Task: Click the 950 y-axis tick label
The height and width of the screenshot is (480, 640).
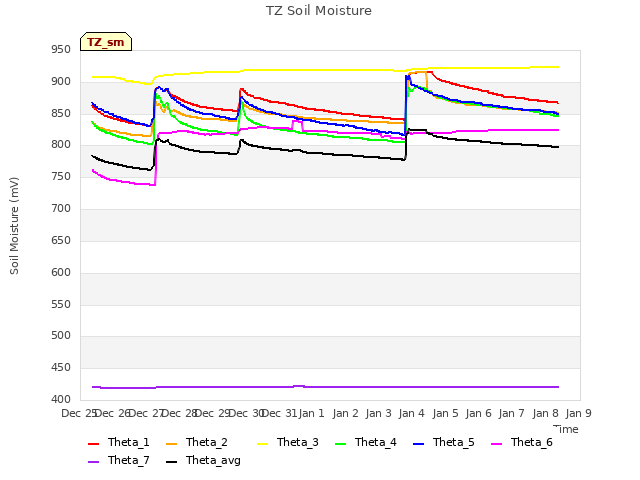Action: click(x=61, y=50)
